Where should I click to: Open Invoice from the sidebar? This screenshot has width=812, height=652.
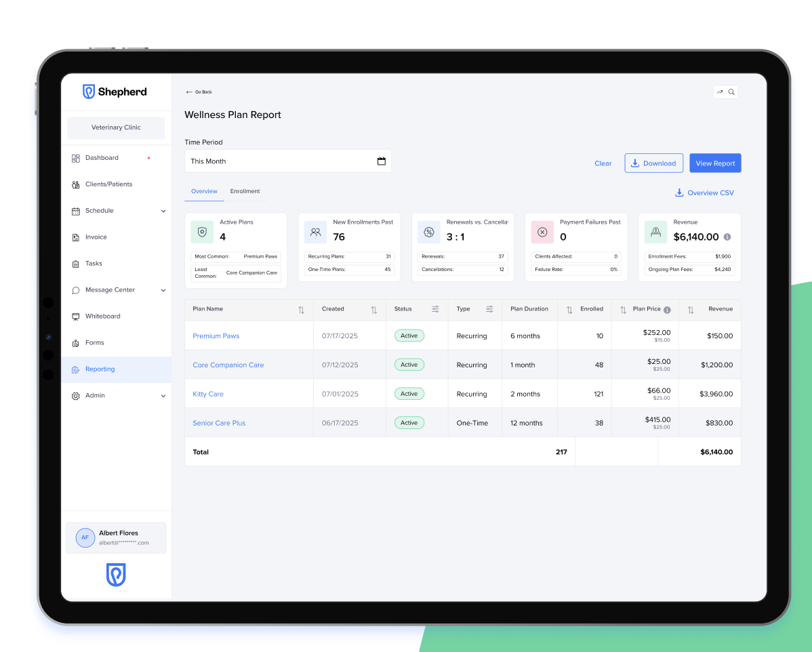coord(116,237)
